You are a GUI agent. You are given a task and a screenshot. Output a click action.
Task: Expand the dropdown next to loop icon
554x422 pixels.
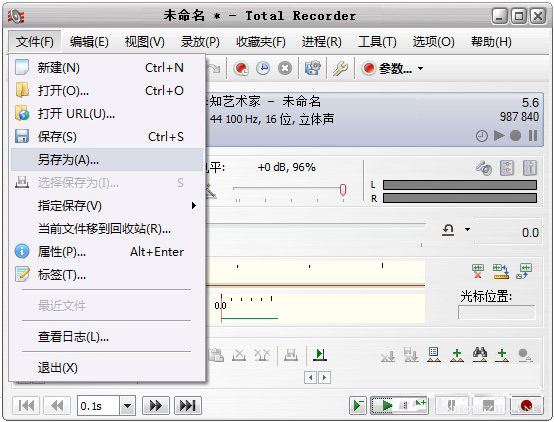[x=467, y=229]
